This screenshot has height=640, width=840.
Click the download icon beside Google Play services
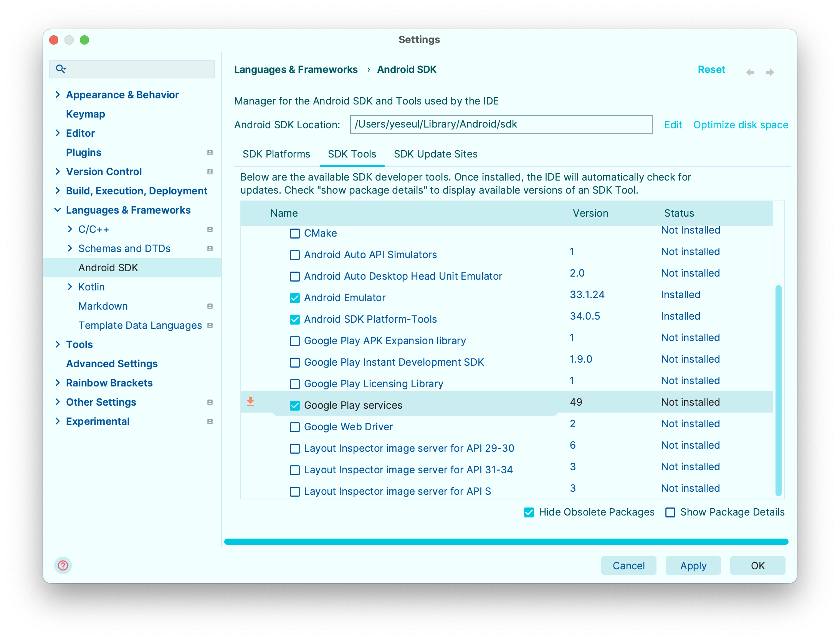coord(250,402)
